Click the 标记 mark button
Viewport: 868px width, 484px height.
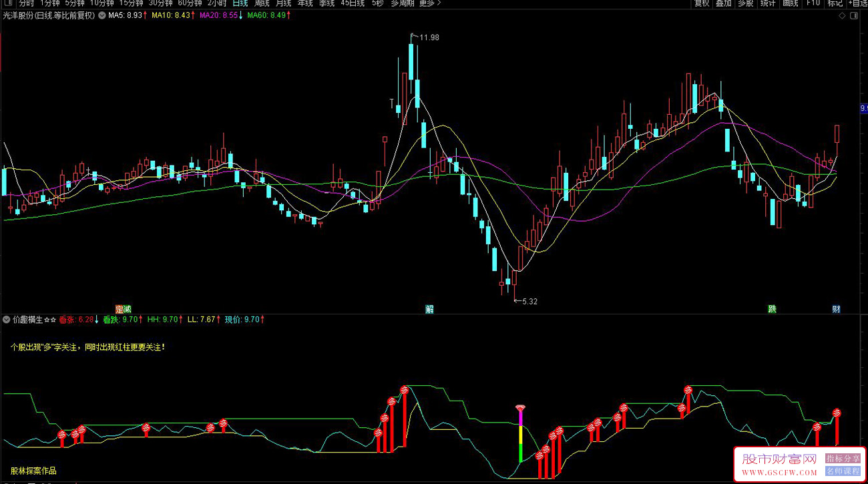click(835, 3)
